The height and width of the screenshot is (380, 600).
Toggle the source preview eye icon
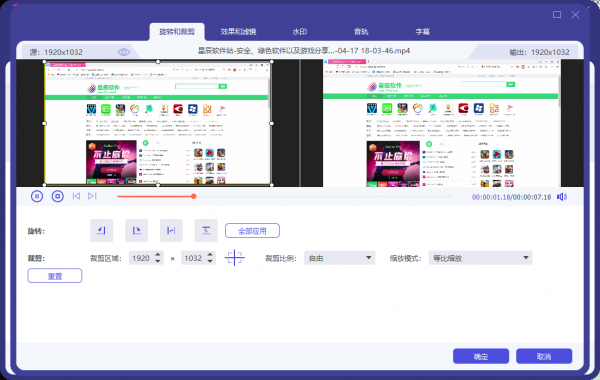click(124, 52)
